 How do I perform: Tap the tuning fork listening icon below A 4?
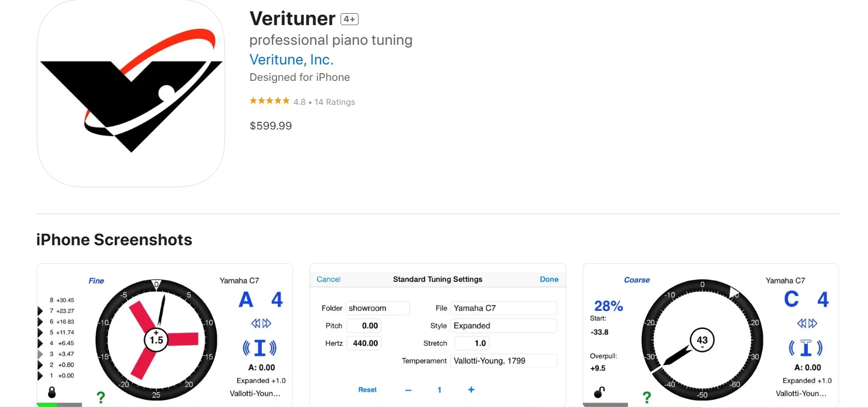coord(260,347)
